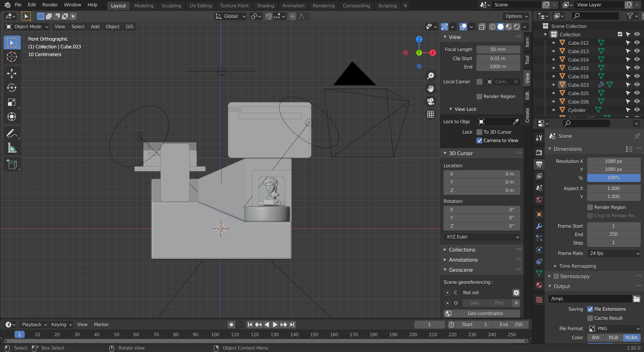Image resolution: width=644 pixels, height=352 pixels.
Task: Activate the Transform tool
Action: [12, 117]
